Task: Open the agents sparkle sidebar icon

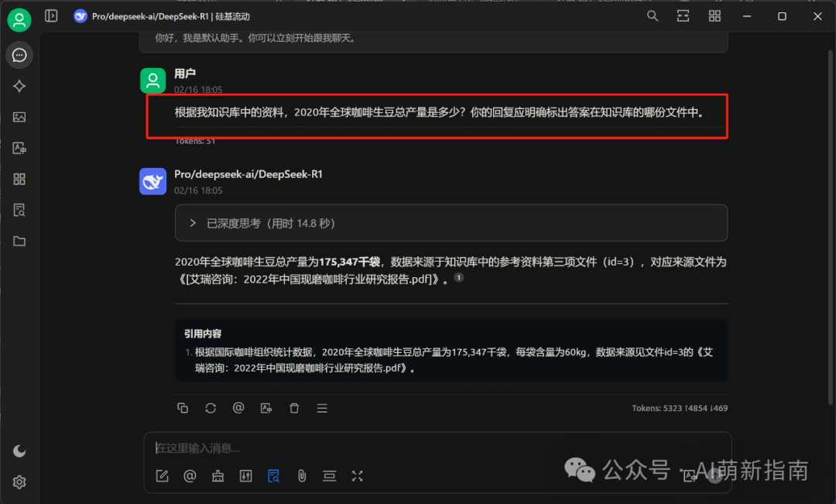Action: click(x=19, y=86)
